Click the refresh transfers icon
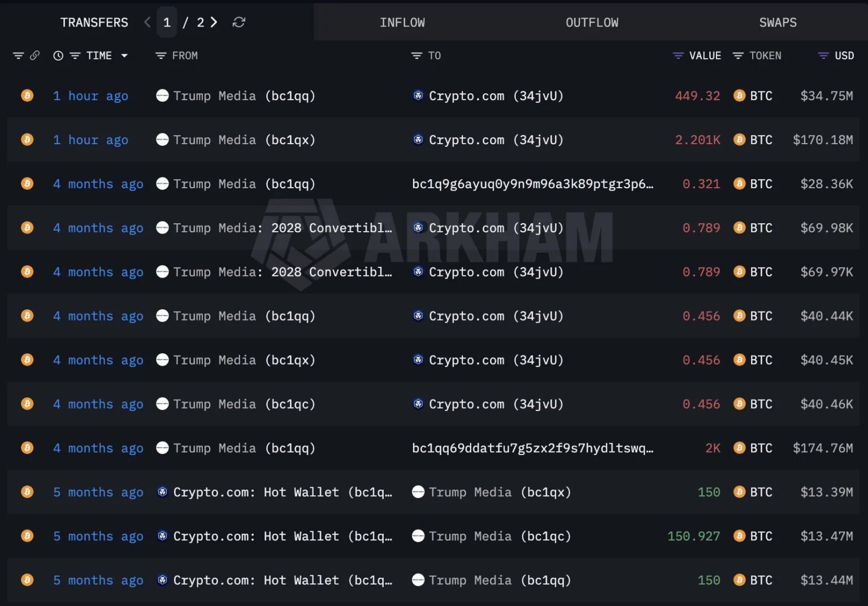This screenshot has width=868, height=606. 239,22
